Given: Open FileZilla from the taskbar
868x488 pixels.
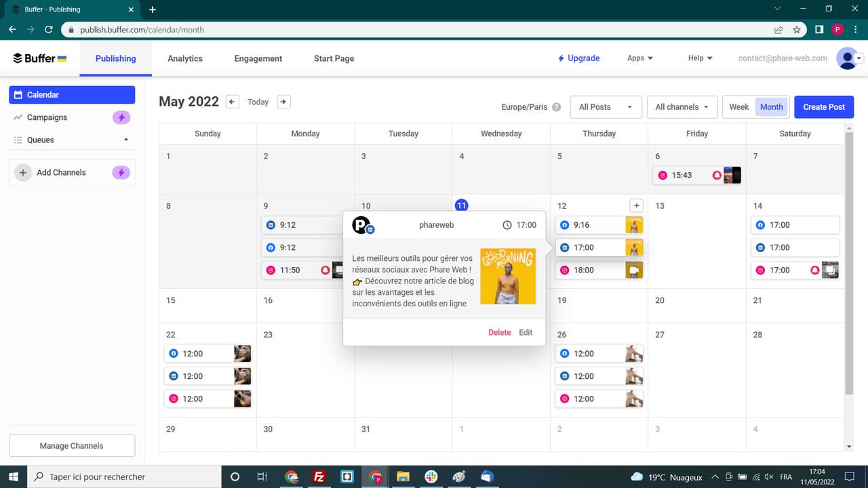Looking at the screenshot, I should point(319,476).
